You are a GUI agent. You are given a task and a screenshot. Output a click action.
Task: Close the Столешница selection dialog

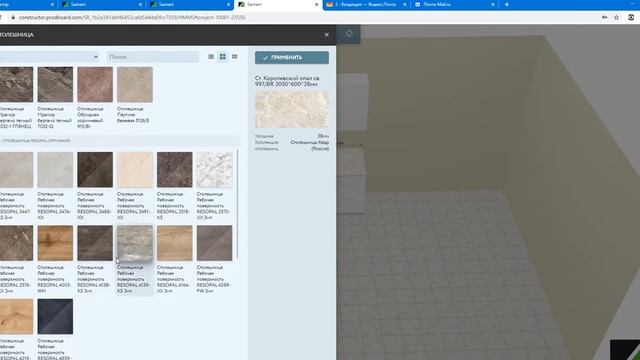(327, 35)
